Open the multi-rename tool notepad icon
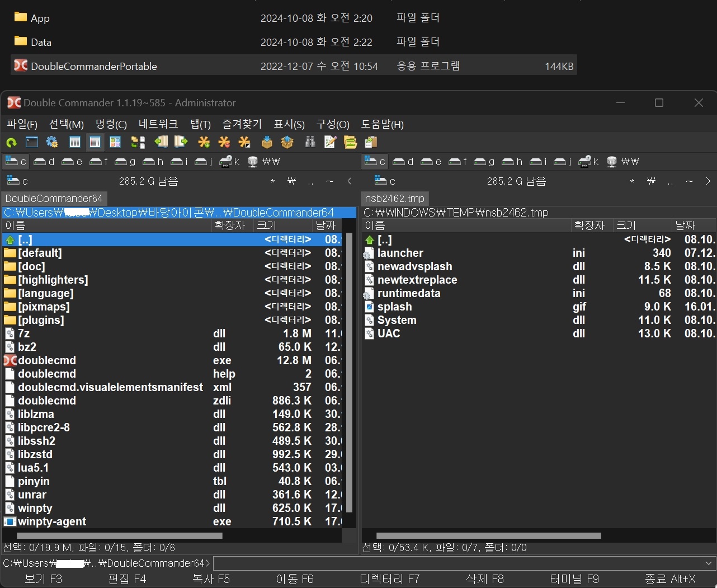Image resolution: width=717 pixels, height=588 pixels. click(x=330, y=142)
